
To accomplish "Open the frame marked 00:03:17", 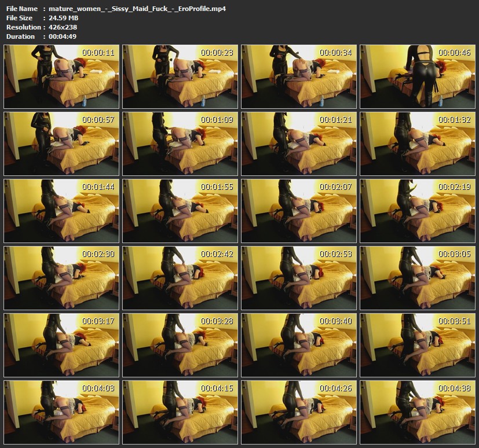I will [x=61, y=345].
